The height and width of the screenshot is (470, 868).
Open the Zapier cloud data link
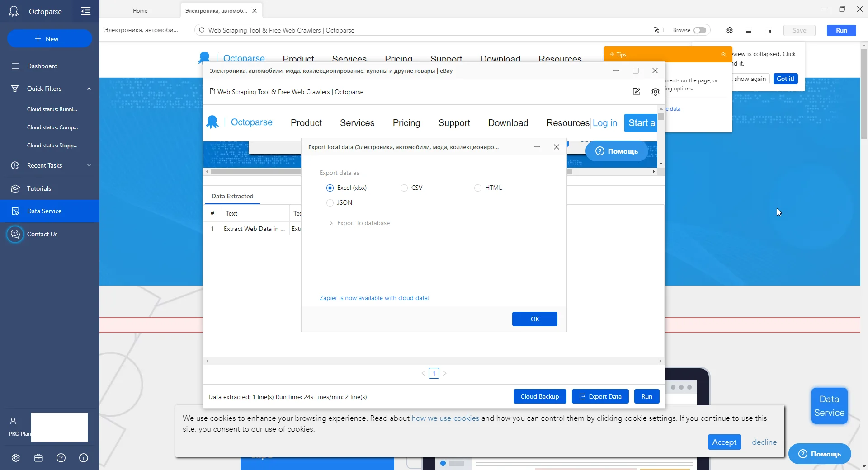pyautogui.click(x=374, y=298)
